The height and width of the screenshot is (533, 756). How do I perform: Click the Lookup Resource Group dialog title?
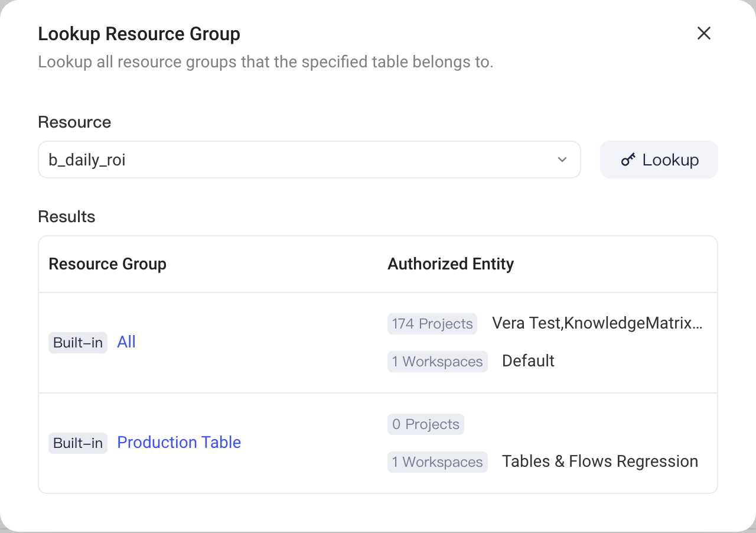pos(139,34)
